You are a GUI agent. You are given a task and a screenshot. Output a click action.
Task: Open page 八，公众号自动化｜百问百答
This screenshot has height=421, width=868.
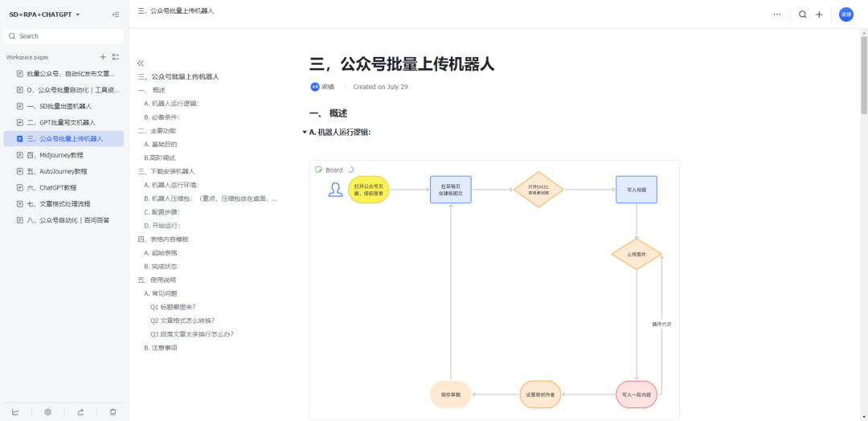63,219
